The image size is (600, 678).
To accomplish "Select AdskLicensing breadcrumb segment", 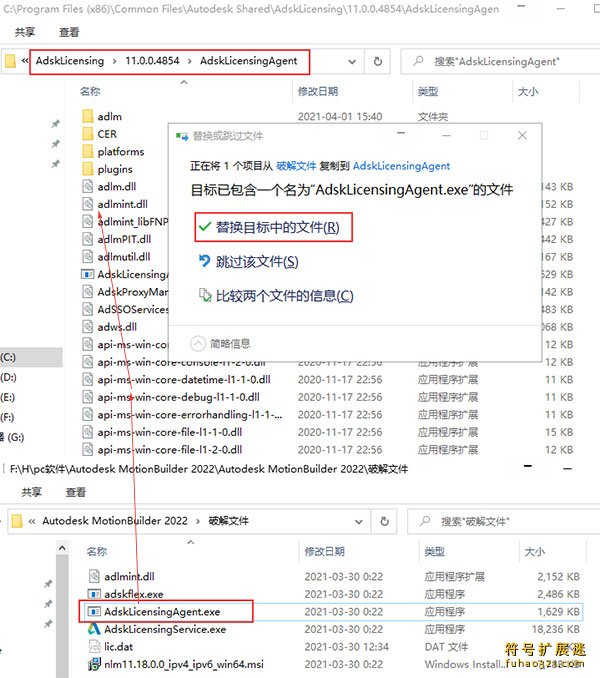I will click(x=70, y=61).
